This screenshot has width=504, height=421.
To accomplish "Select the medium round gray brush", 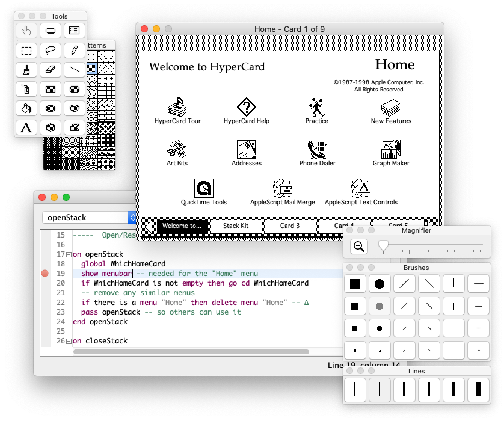I will pyautogui.click(x=380, y=306).
